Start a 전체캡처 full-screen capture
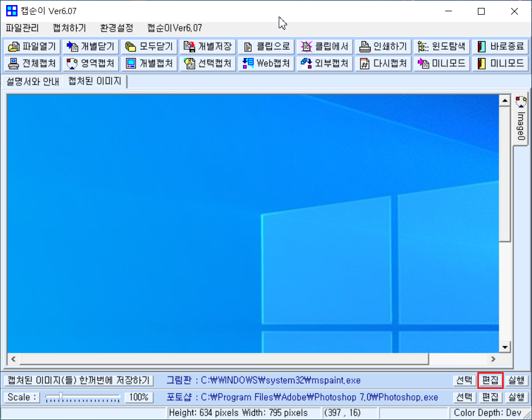Screen dimensions: 532x420 (x=32, y=63)
